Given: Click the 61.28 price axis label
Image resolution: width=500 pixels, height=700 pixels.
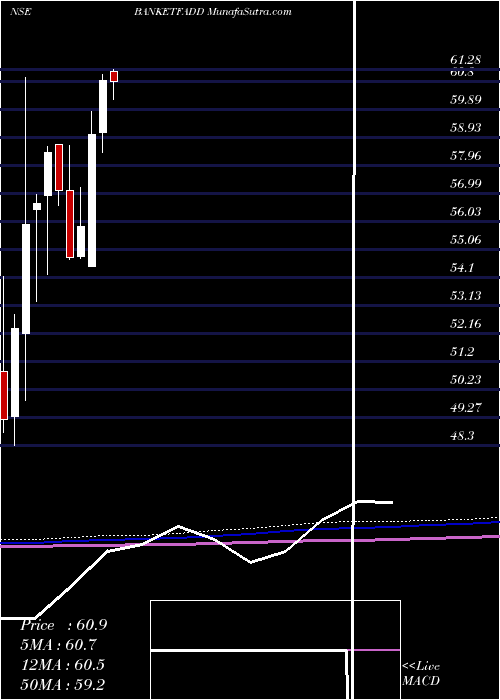Looking at the screenshot, I should [466, 59].
